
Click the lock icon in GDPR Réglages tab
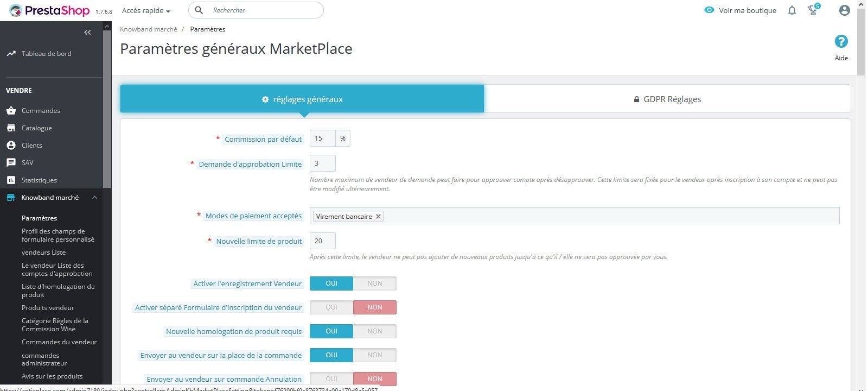[636, 99]
